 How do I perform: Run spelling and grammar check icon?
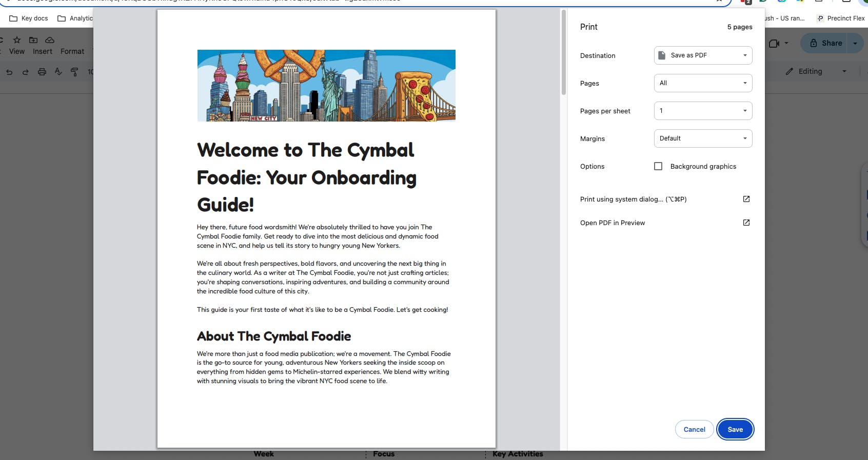click(x=58, y=72)
